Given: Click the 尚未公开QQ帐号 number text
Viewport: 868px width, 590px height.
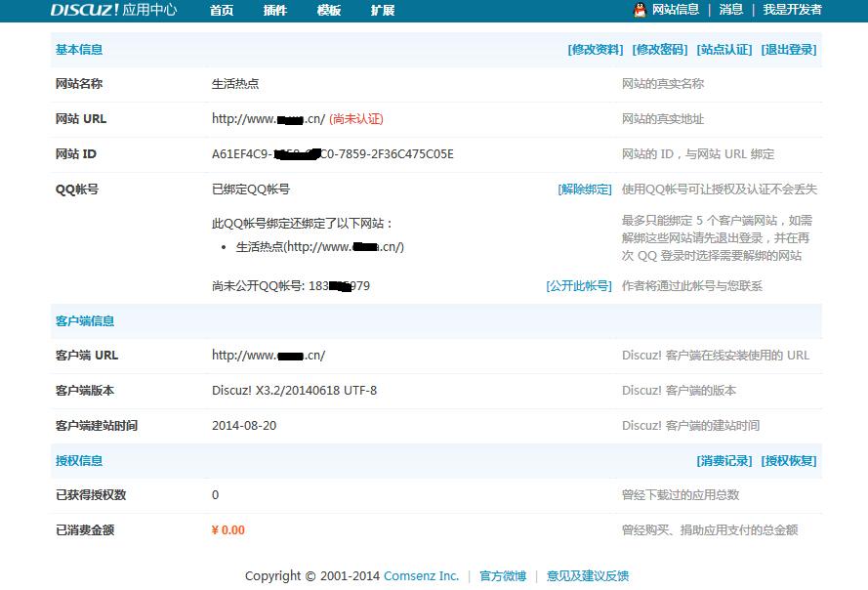Looking at the screenshot, I should pos(291,286).
